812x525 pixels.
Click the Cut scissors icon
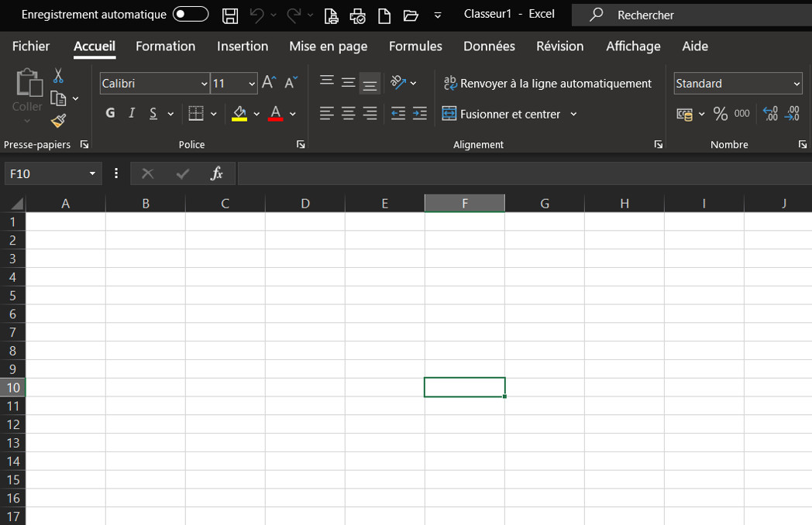tap(58, 76)
